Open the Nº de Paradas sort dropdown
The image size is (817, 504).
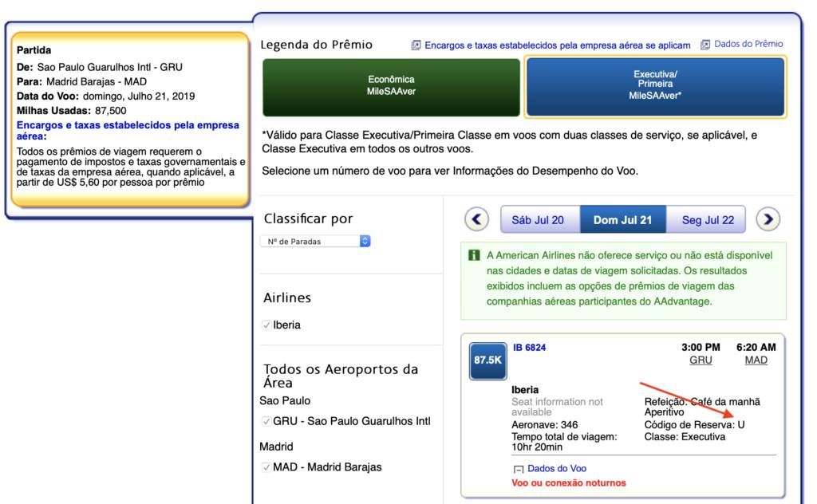click(x=315, y=241)
